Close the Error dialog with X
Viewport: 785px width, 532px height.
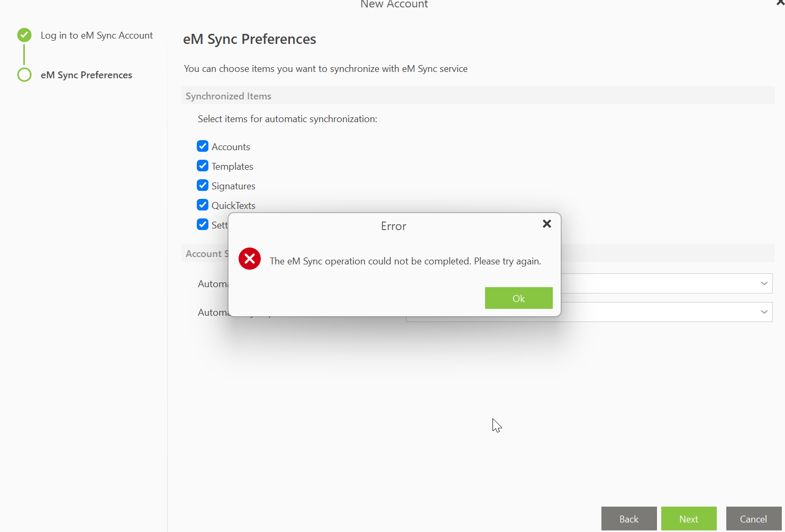[x=547, y=224]
